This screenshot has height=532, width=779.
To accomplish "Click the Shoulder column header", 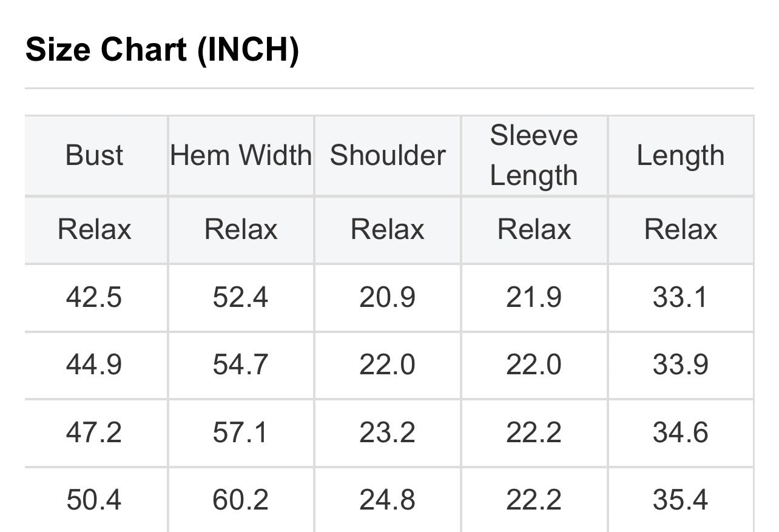I will pos(388,155).
